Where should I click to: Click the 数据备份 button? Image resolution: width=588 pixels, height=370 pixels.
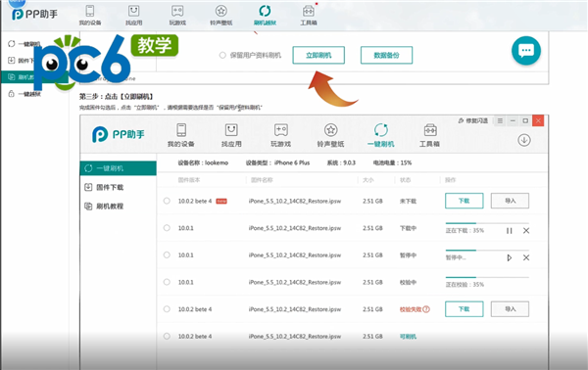(x=387, y=55)
